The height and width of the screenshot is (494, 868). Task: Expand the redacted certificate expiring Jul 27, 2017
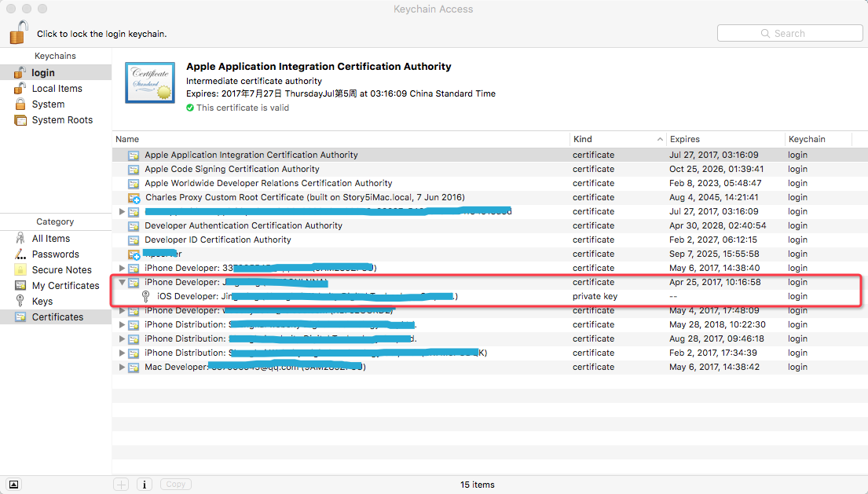click(x=122, y=211)
